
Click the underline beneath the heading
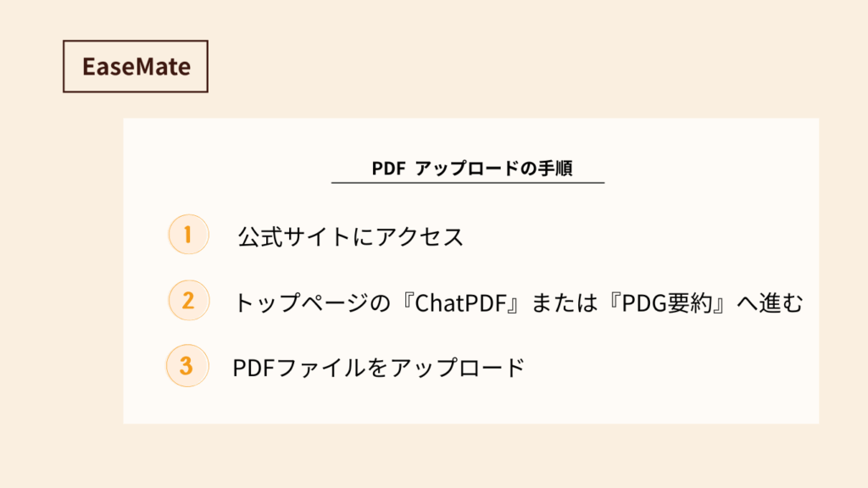click(x=468, y=183)
